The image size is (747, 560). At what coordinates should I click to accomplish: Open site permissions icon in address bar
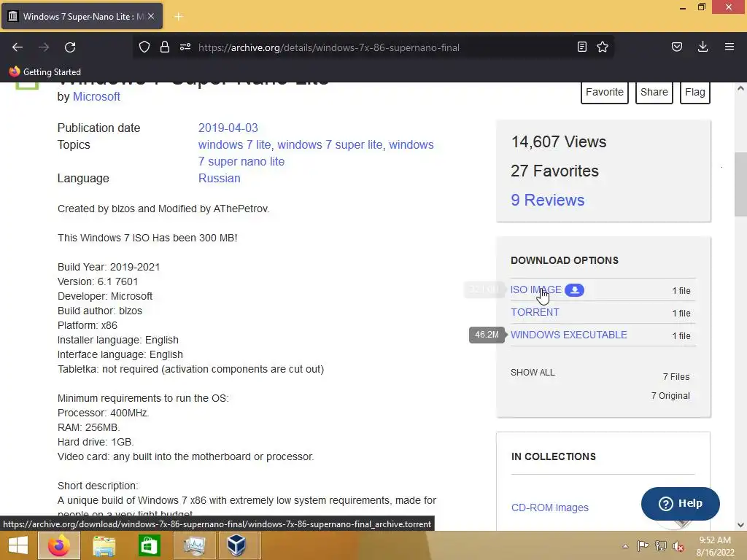click(185, 47)
